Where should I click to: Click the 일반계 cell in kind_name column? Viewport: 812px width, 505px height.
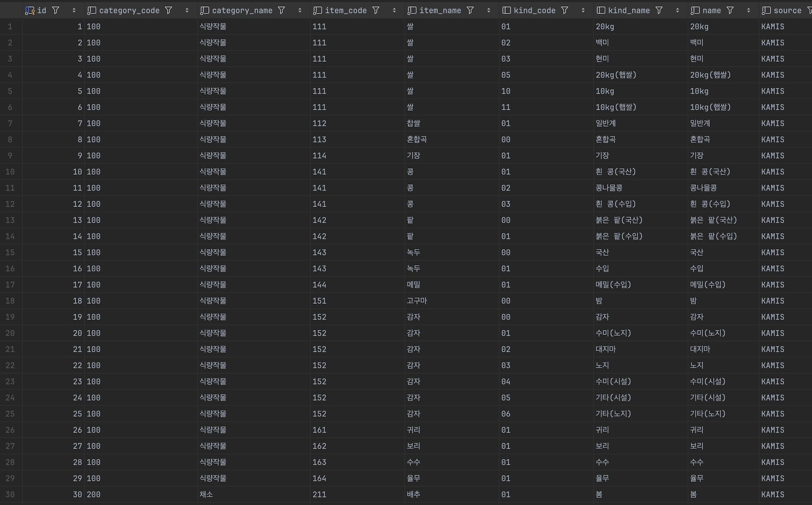pos(606,123)
